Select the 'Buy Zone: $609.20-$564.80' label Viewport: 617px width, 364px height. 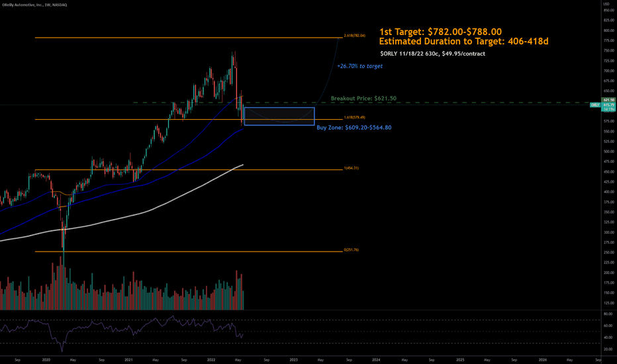coord(354,128)
